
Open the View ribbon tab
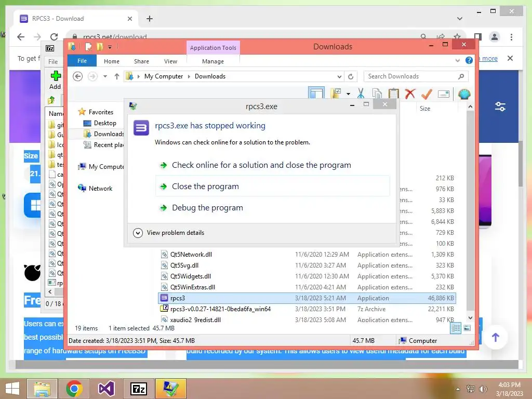(x=170, y=61)
